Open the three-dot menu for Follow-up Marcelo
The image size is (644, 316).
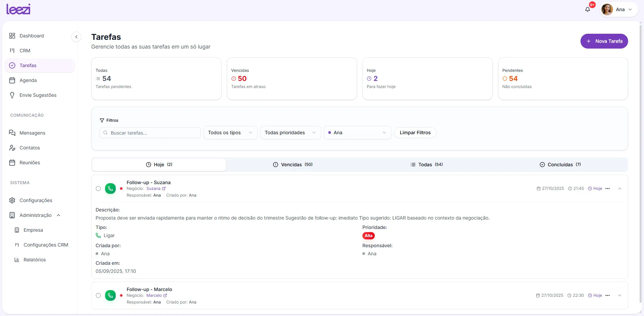pyautogui.click(x=608, y=295)
